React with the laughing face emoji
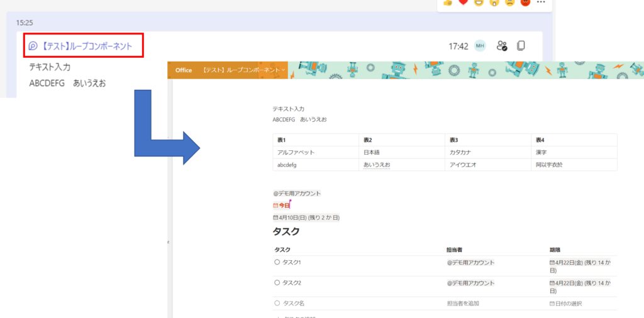This screenshot has height=318, width=644. click(479, 2)
